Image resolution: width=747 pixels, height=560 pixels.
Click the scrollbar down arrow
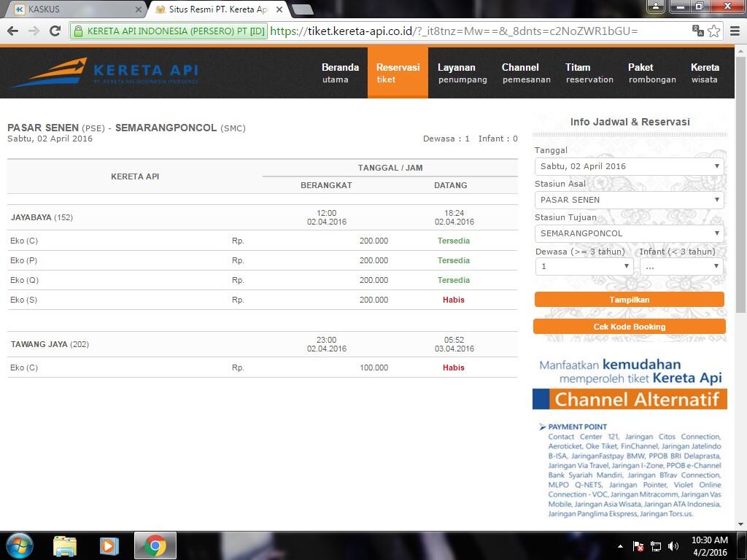741,524
